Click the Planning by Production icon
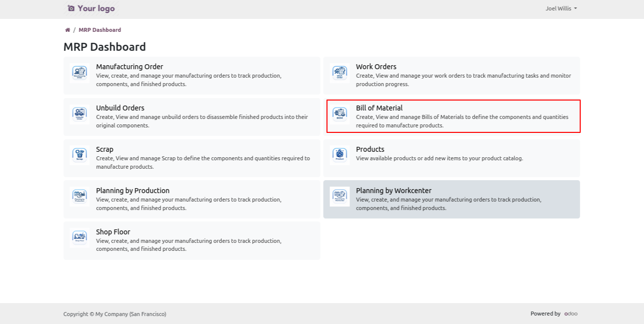The height and width of the screenshot is (324, 644). (x=80, y=197)
